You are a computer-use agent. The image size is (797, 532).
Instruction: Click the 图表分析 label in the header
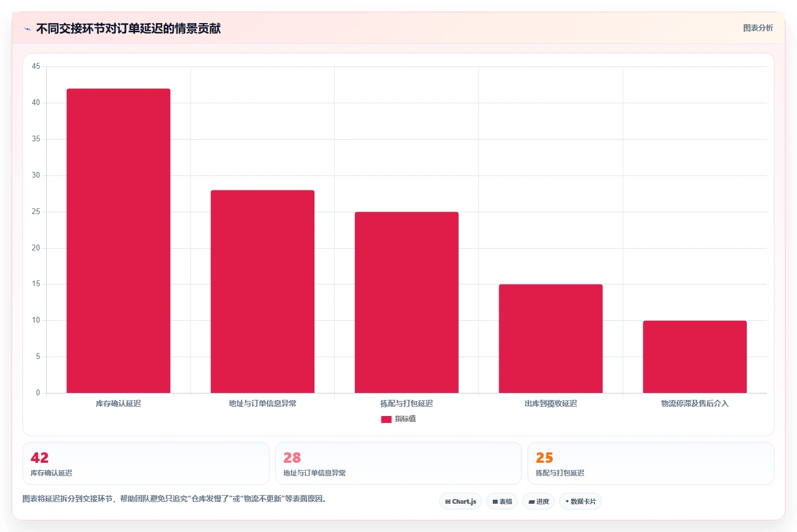coord(758,28)
